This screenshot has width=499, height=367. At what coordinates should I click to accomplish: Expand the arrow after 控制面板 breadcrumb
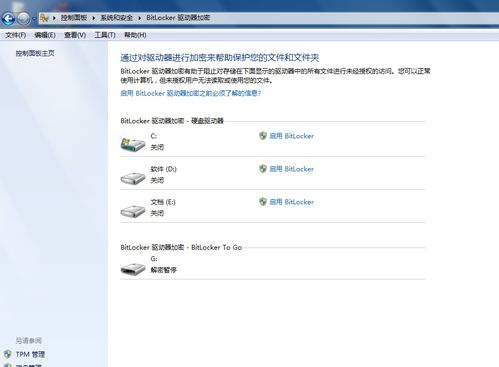94,18
